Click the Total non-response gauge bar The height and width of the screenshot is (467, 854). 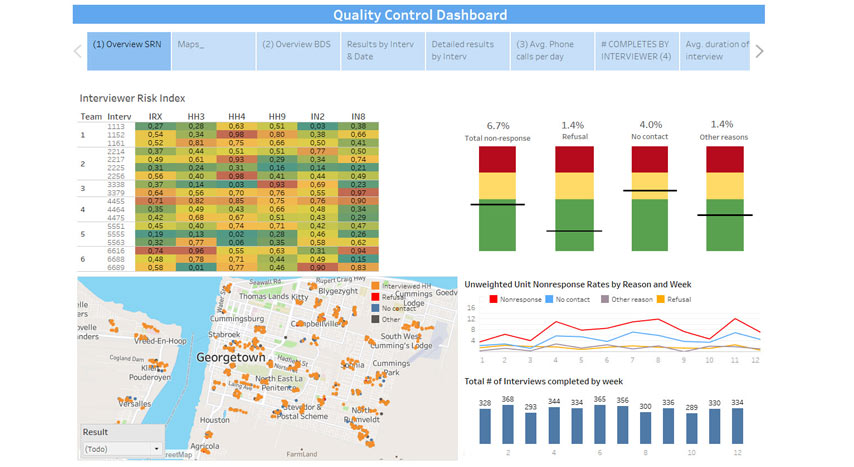pyautogui.click(x=505, y=198)
